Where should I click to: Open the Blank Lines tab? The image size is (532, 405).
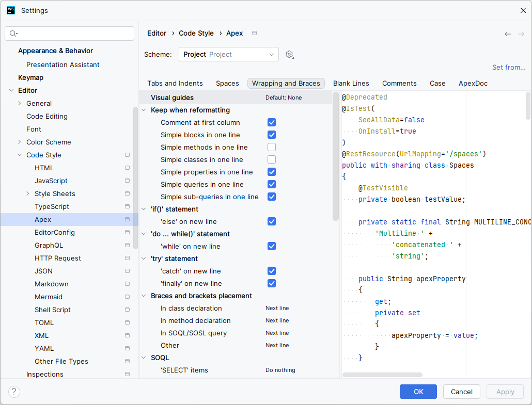pyautogui.click(x=351, y=84)
